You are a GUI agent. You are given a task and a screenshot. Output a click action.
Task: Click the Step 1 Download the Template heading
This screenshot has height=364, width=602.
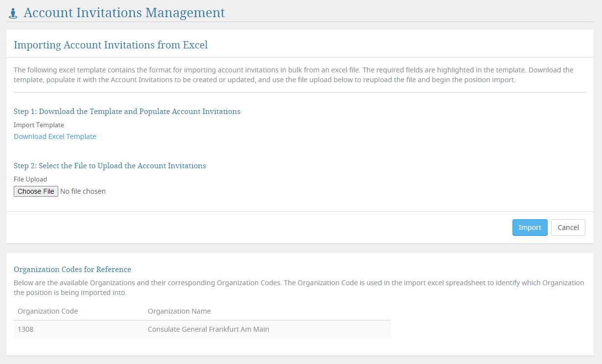127,112
